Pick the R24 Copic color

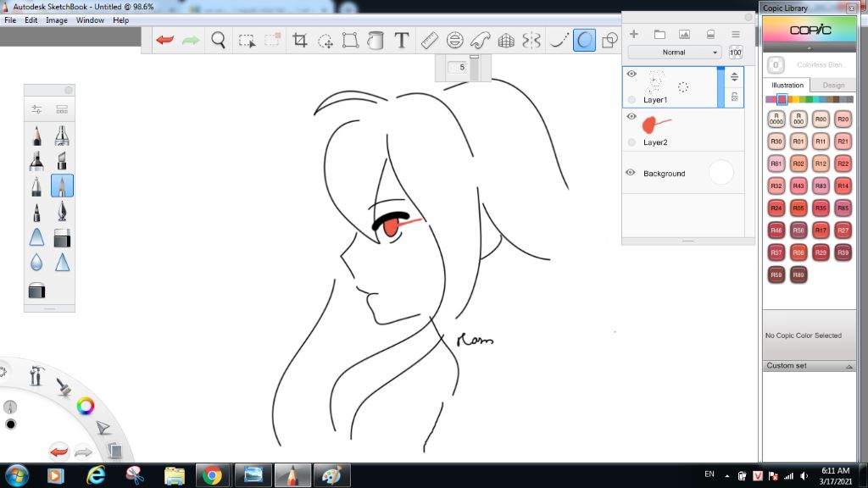(x=776, y=208)
